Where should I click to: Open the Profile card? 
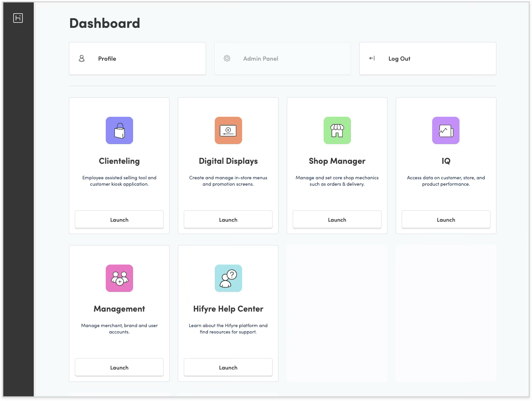coord(137,58)
